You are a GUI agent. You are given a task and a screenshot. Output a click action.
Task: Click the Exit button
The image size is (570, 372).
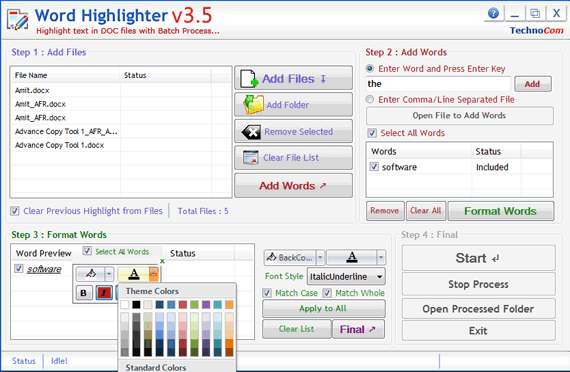pos(478,331)
